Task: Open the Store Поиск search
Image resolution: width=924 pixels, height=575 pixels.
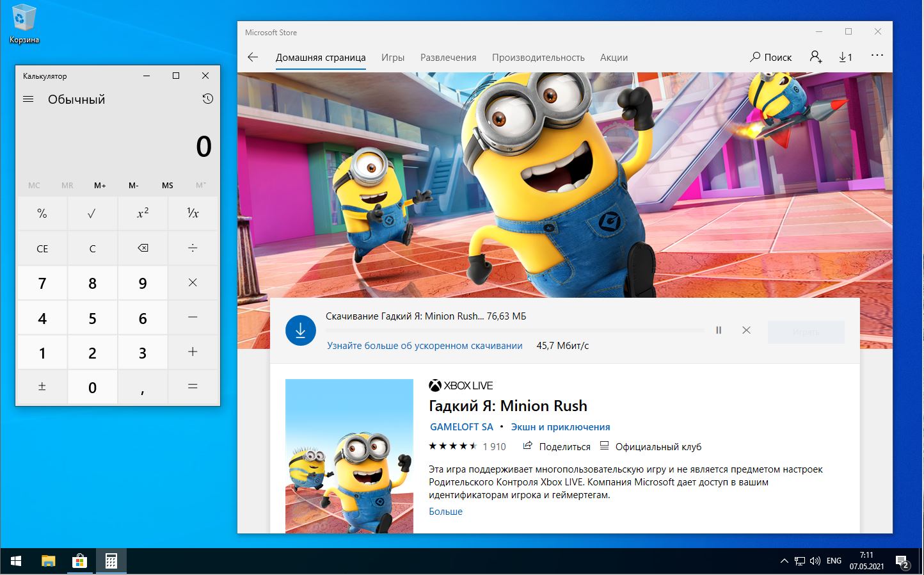Action: pos(771,57)
